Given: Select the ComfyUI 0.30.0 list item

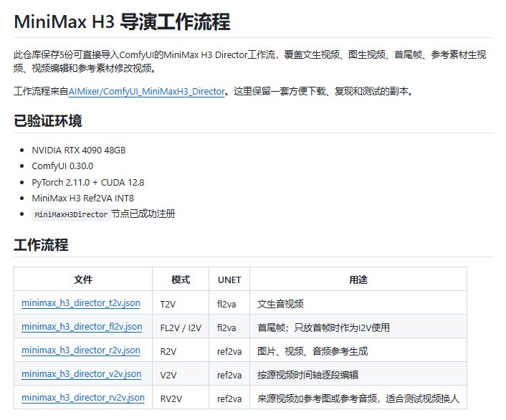Looking at the screenshot, I should point(62,166).
